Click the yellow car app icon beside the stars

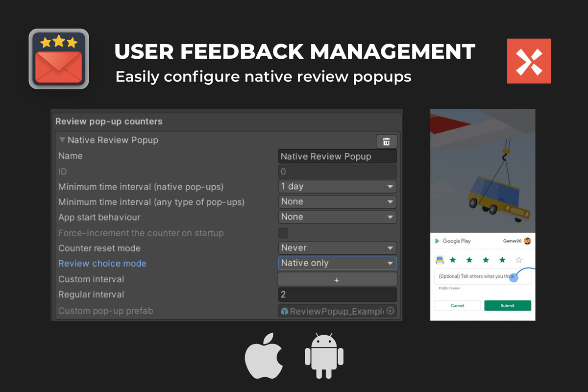pyautogui.click(x=440, y=260)
